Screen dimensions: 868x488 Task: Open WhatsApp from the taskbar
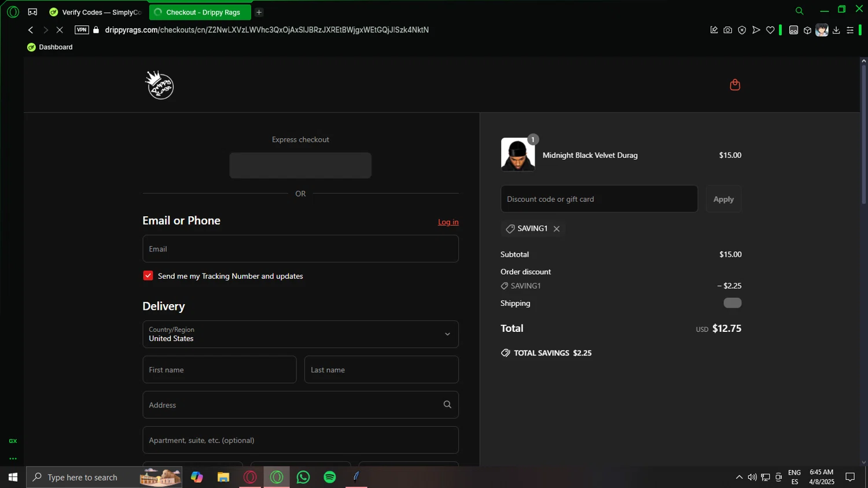pyautogui.click(x=303, y=477)
